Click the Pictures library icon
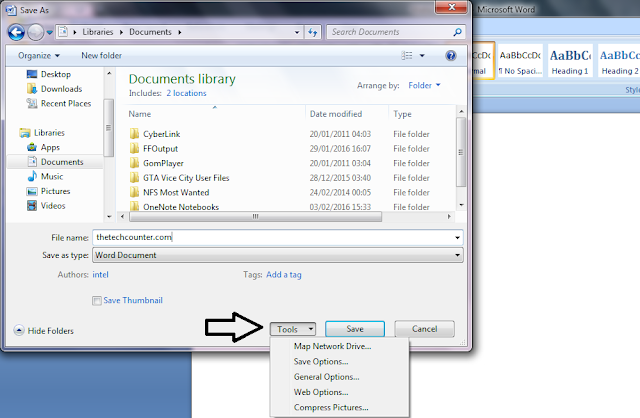 [x=32, y=191]
